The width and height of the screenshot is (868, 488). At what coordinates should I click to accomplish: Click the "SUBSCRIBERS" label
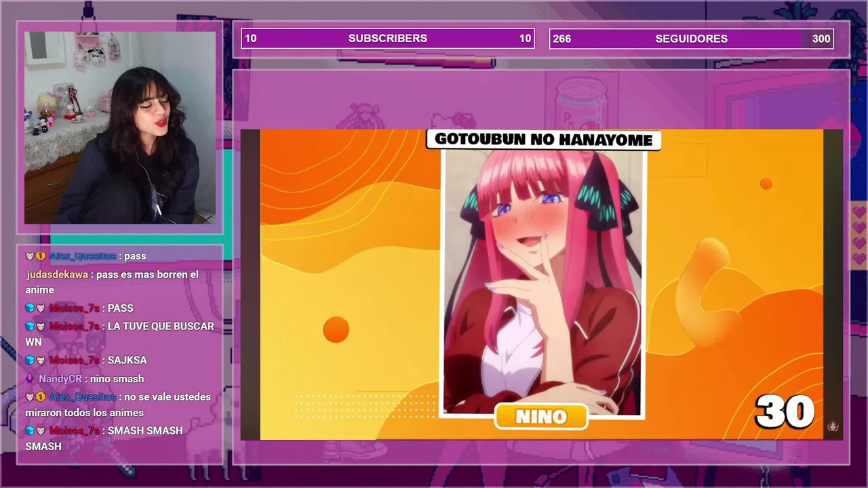(388, 39)
